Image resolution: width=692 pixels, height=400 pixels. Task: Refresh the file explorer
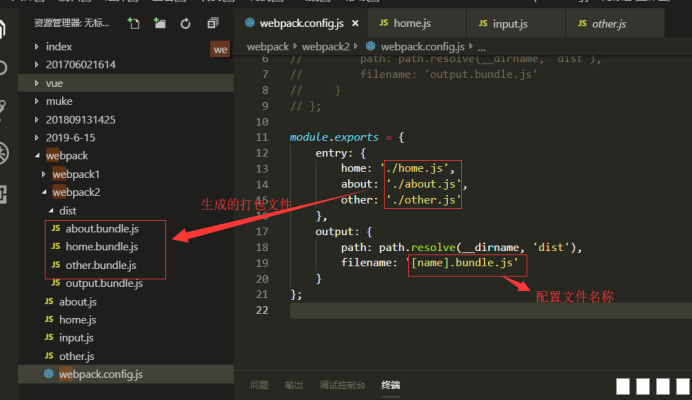pos(186,23)
